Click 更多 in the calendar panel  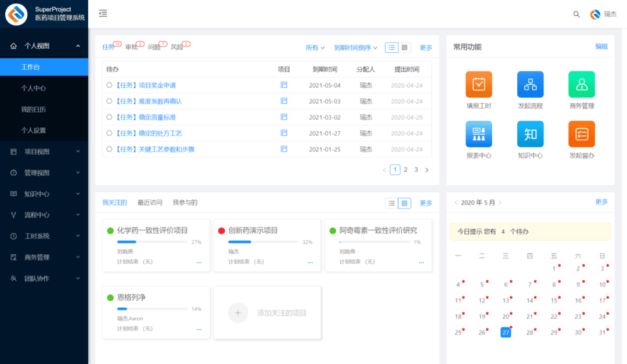point(601,202)
